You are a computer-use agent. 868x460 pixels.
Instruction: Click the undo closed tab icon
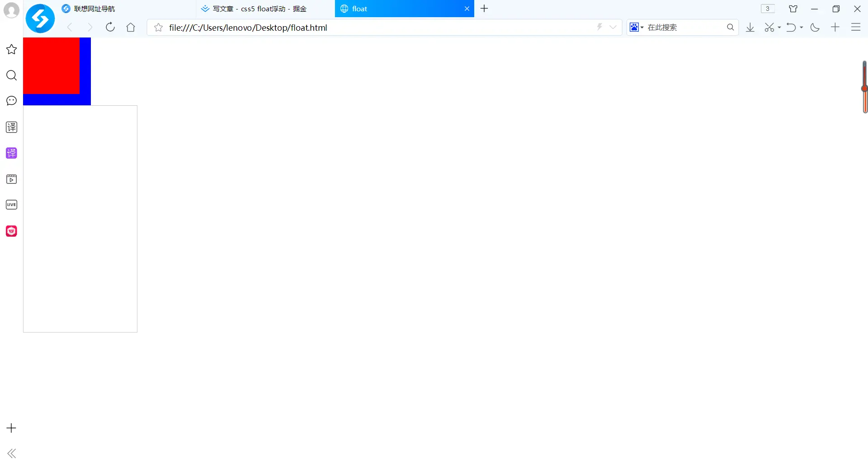point(791,27)
